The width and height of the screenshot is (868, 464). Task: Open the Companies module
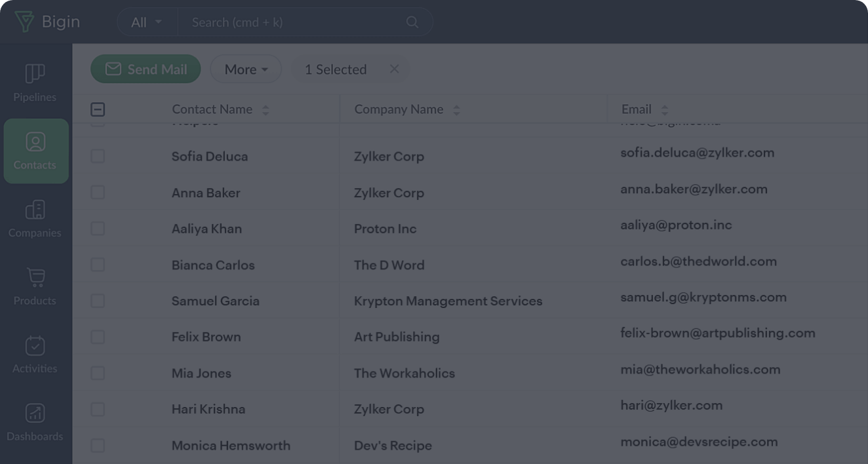pos(35,219)
